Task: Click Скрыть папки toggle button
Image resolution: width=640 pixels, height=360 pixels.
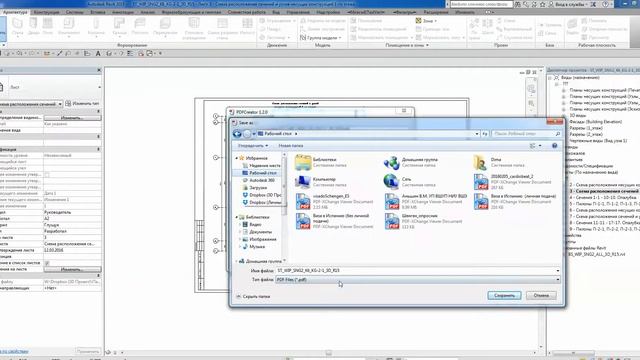Action: coord(253,297)
